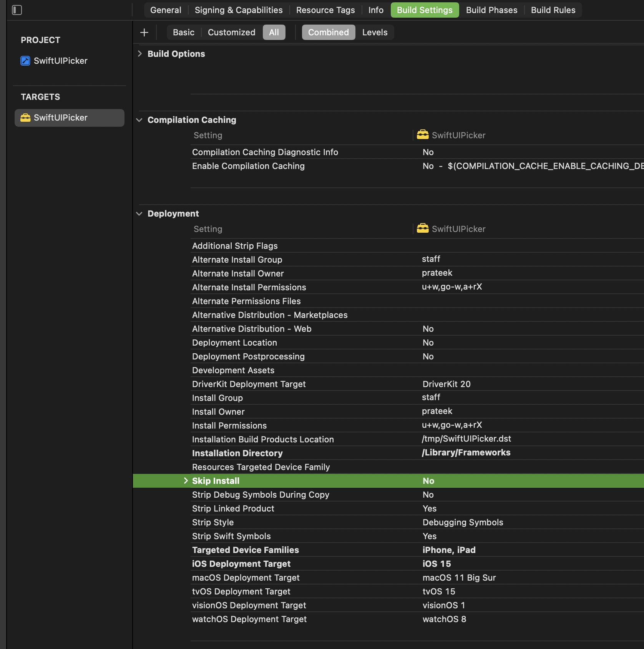Viewport: 644px width, 649px height.
Task: Select the Strip Style setting name
Action: click(213, 522)
